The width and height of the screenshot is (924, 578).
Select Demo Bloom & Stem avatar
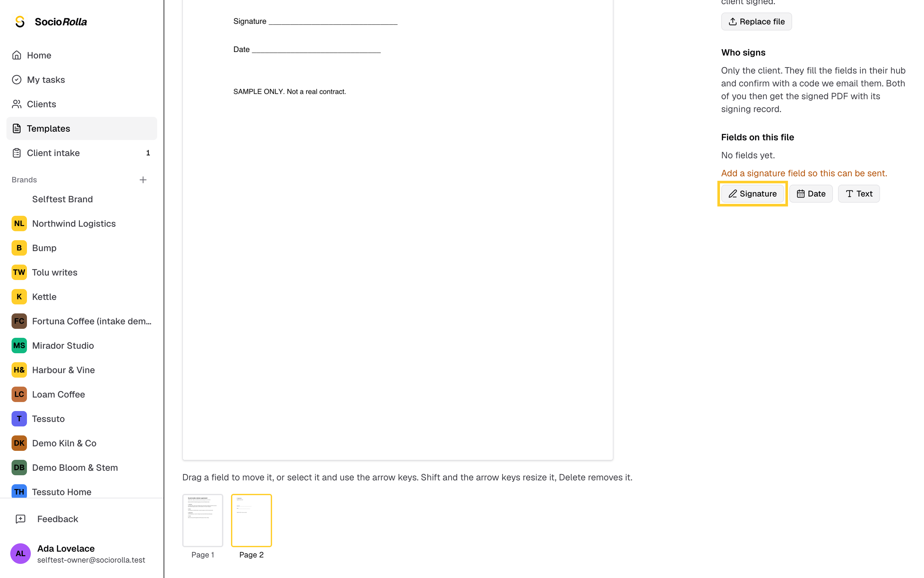click(19, 468)
